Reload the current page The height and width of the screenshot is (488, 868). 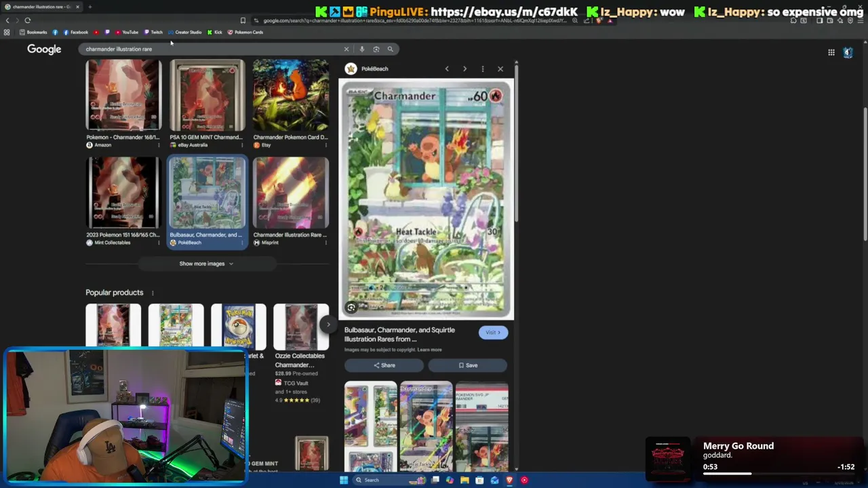(x=28, y=20)
